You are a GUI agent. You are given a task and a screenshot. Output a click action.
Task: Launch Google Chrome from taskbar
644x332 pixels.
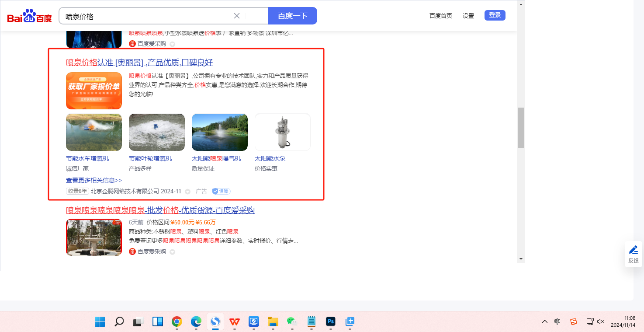pyautogui.click(x=177, y=322)
